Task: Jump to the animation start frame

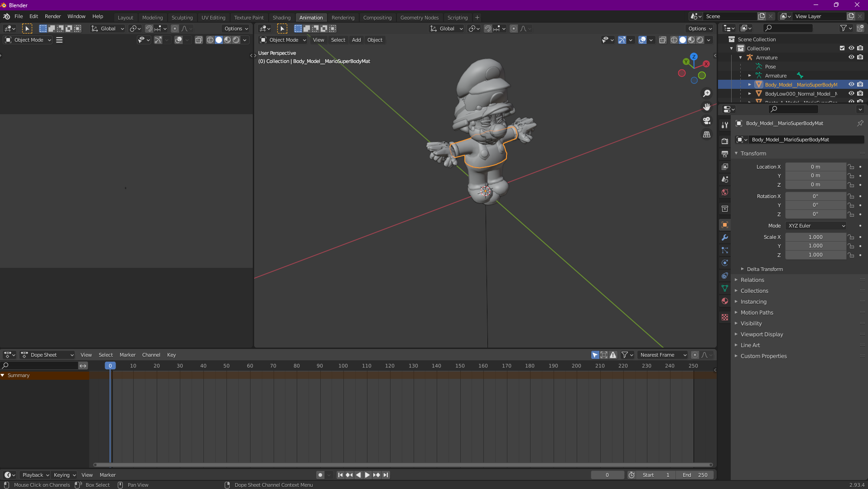Action: tap(340, 475)
